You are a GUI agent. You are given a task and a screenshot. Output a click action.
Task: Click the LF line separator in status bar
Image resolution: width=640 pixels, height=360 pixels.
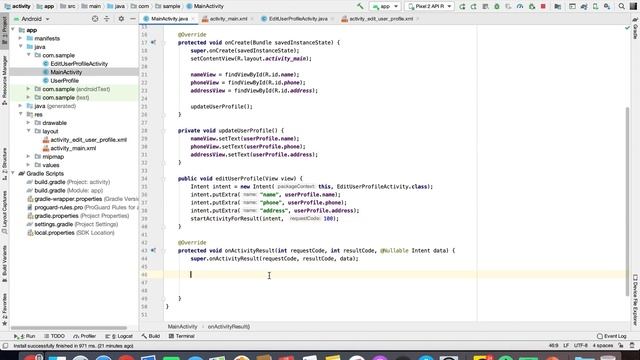point(566,346)
